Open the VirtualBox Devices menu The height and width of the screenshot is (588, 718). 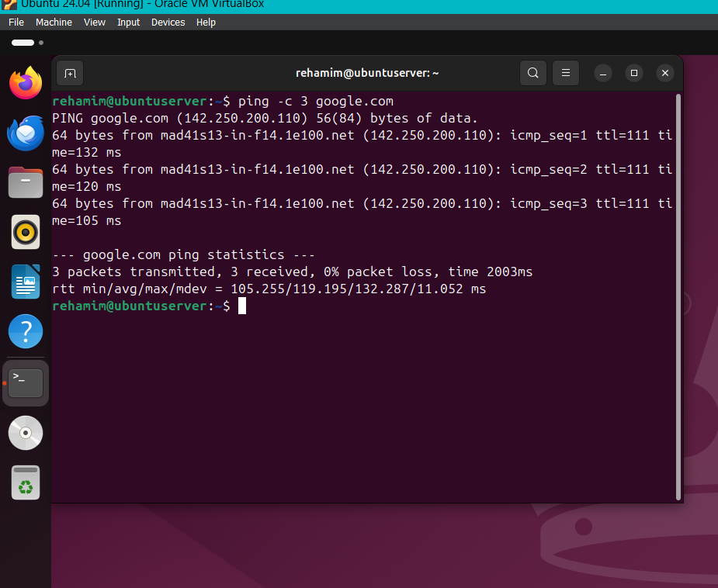point(168,22)
